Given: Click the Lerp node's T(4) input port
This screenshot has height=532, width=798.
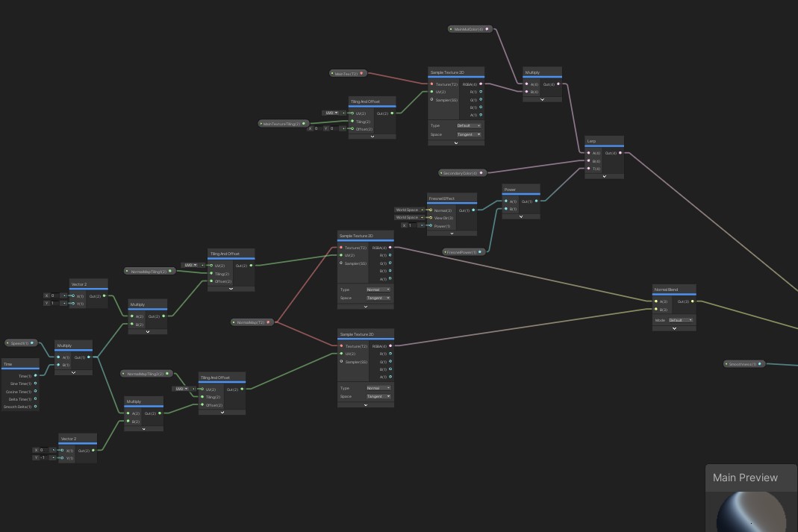Looking at the screenshot, I should click(589, 169).
